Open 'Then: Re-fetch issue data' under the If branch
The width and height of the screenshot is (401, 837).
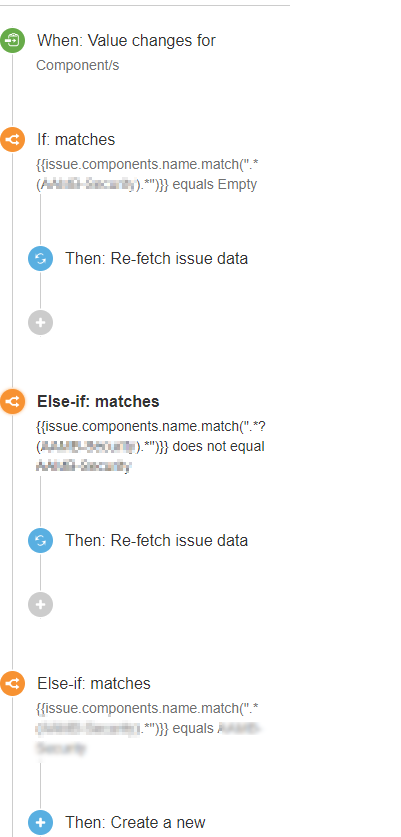(156, 259)
